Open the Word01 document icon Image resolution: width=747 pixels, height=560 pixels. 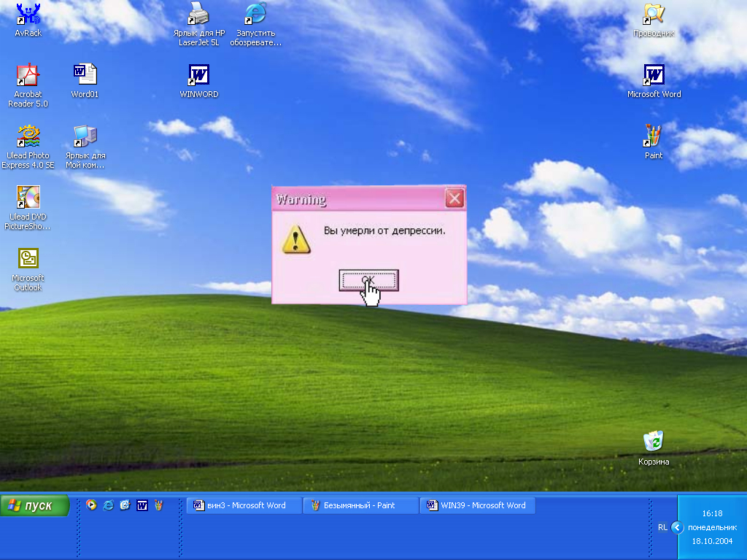click(x=85, y=80)
